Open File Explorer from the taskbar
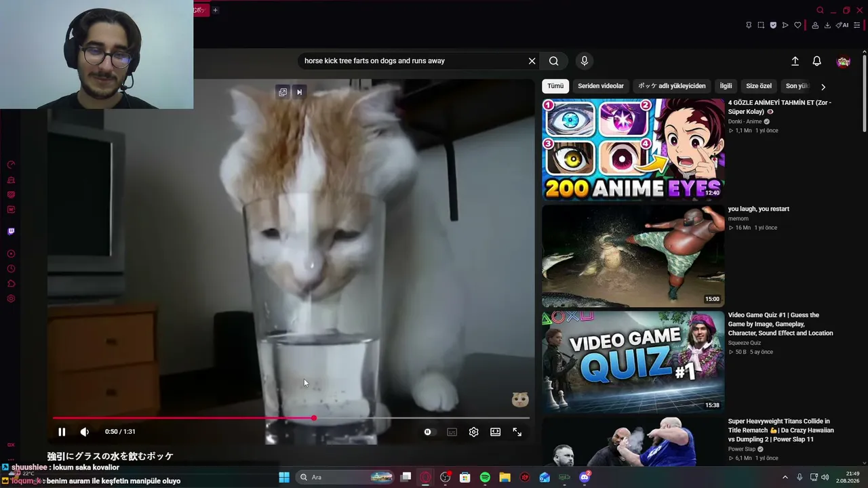Screen dimensions: 868x488 [x=505, y=477]
